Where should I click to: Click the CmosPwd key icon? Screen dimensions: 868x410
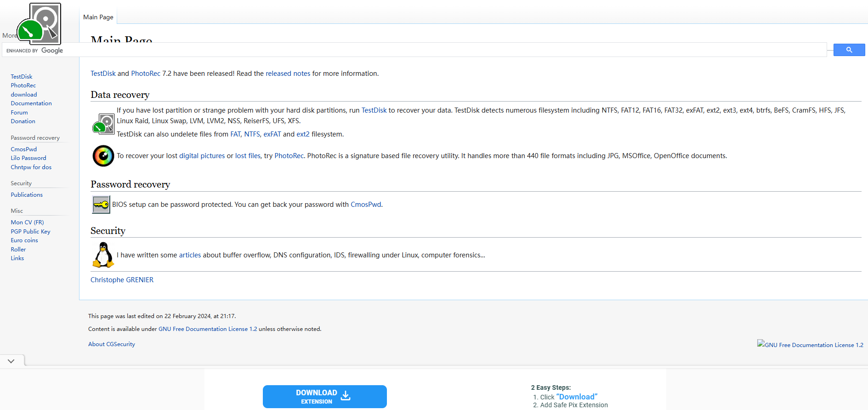coord(101,205)
